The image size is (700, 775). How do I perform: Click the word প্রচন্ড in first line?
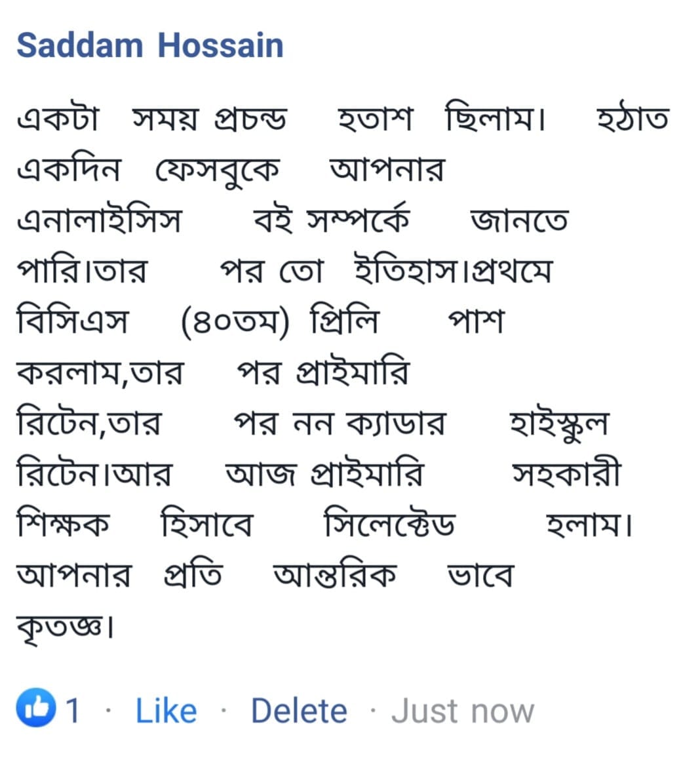click(x=250, y=120)
